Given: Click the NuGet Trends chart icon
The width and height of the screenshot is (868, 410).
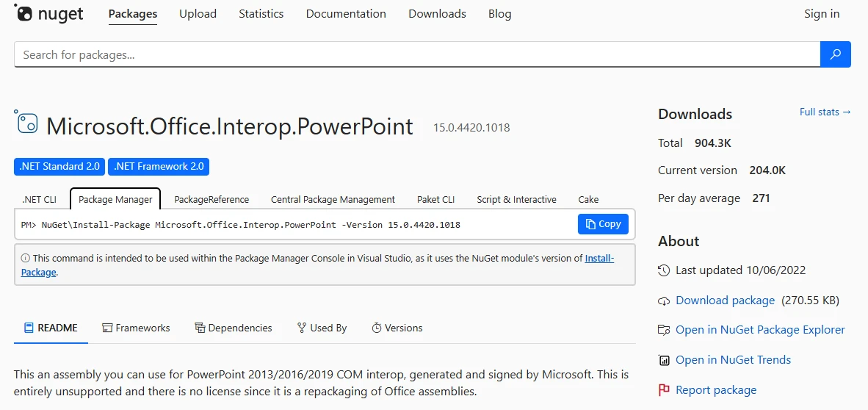Looking at the screenshot, I should click(664, 360).
